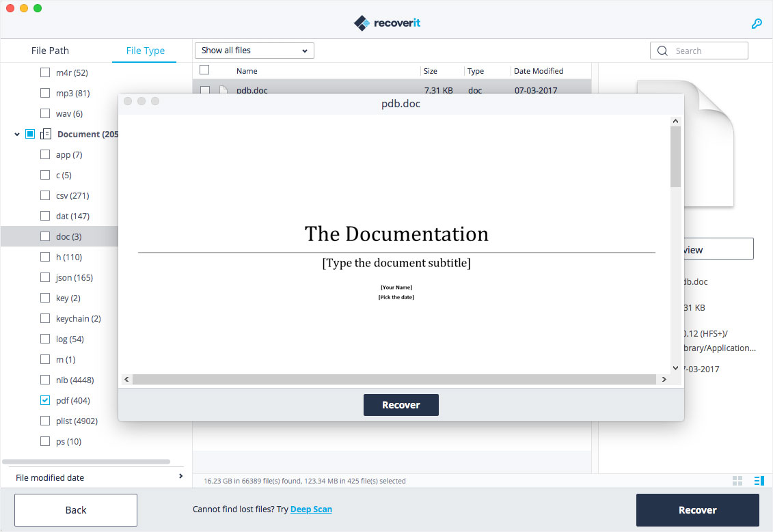Sort by Size column header
This screenshot has height=532, width=773.
430,71
